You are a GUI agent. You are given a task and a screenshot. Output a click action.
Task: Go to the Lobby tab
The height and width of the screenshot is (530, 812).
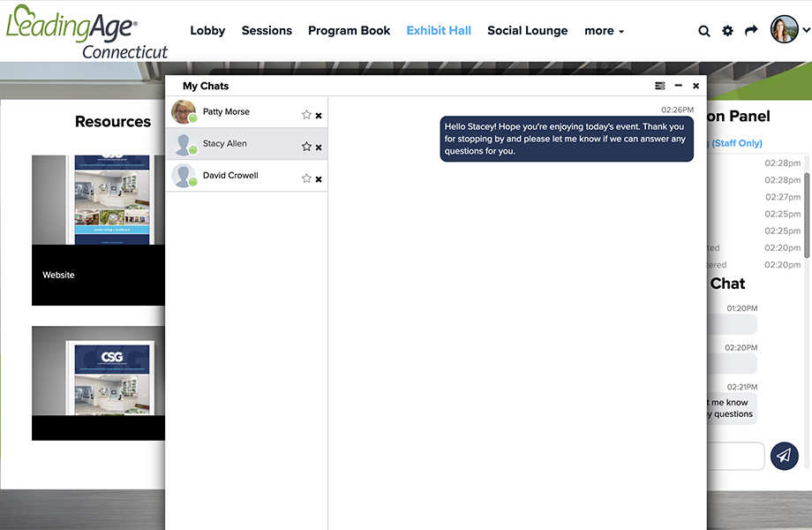coord(207,31)
